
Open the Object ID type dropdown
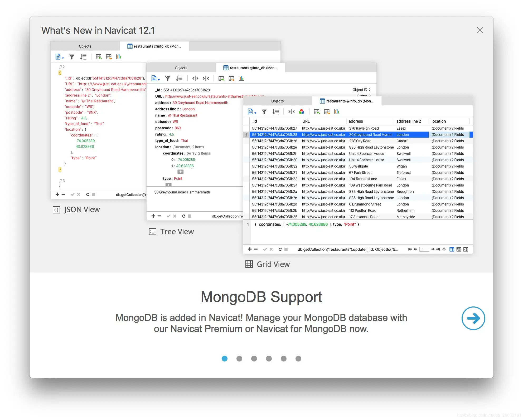click(362, 90)
